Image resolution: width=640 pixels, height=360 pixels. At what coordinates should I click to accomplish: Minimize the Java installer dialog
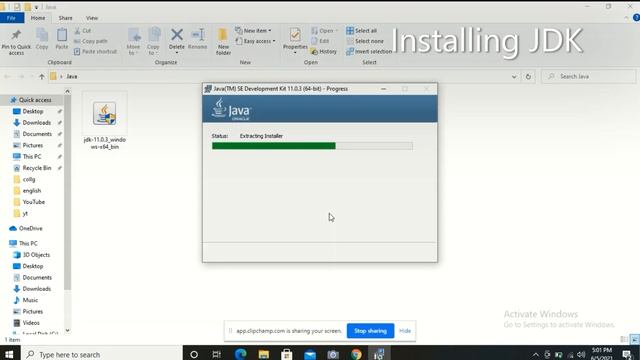(383, 89)
